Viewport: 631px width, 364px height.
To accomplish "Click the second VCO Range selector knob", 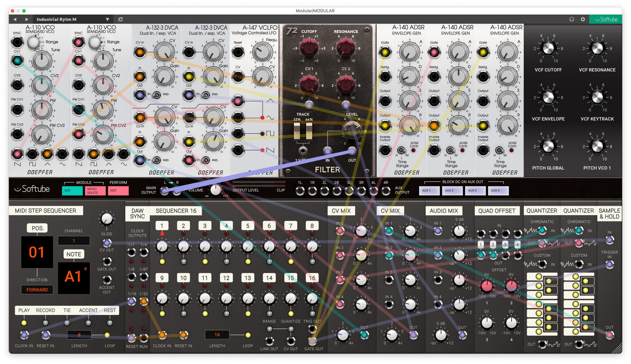I will point(94,42).
